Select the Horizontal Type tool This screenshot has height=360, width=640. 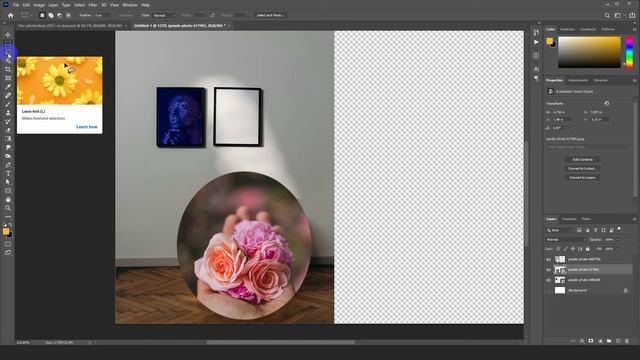(8, 173)
